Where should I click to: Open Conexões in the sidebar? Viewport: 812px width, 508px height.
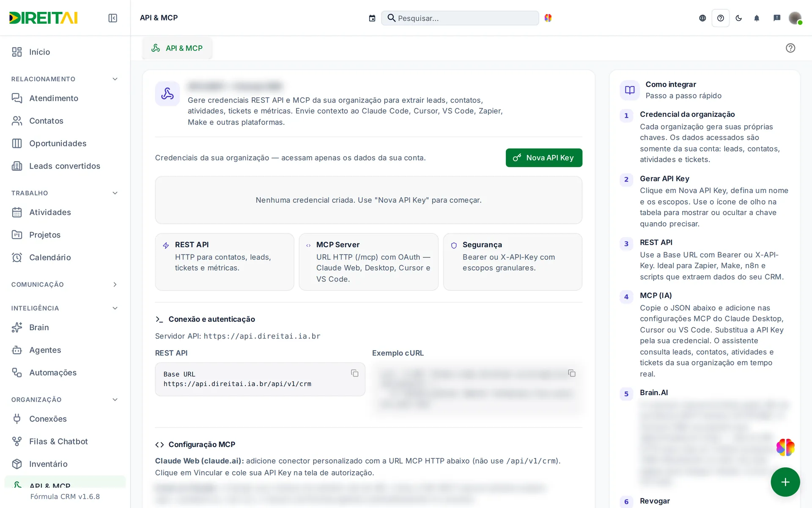click(x=65, y=419)
